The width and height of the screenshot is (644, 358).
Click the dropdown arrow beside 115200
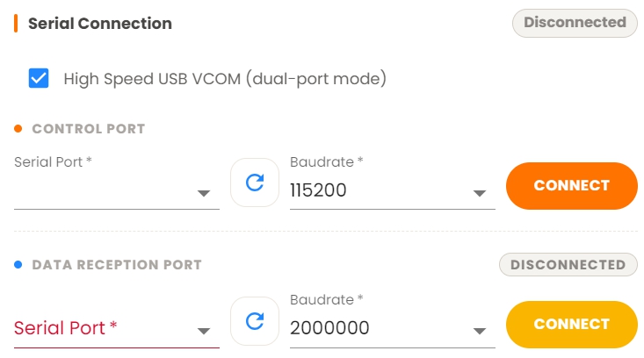click(x=480, y=193)
